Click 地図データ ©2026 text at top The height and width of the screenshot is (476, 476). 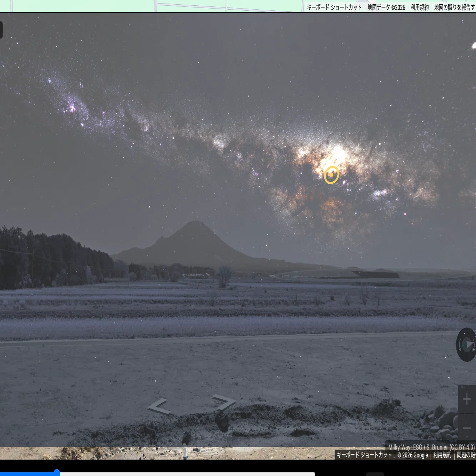point(386,7)
